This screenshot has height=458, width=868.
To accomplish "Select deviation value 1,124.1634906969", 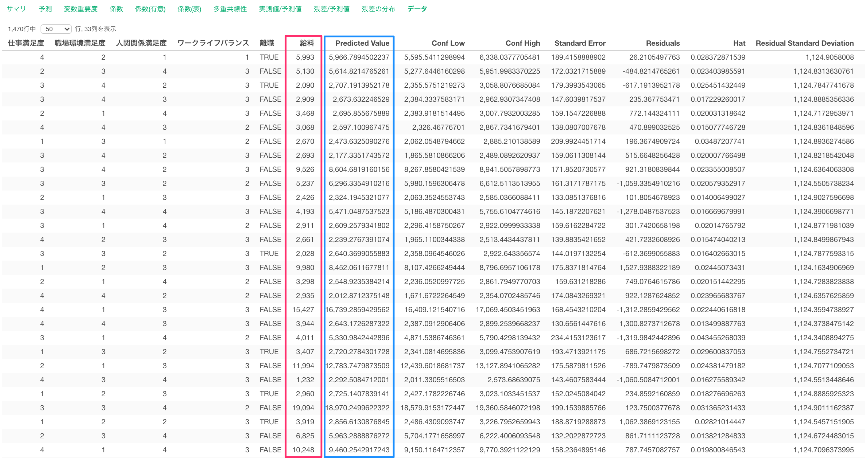I will pos(824,267).
